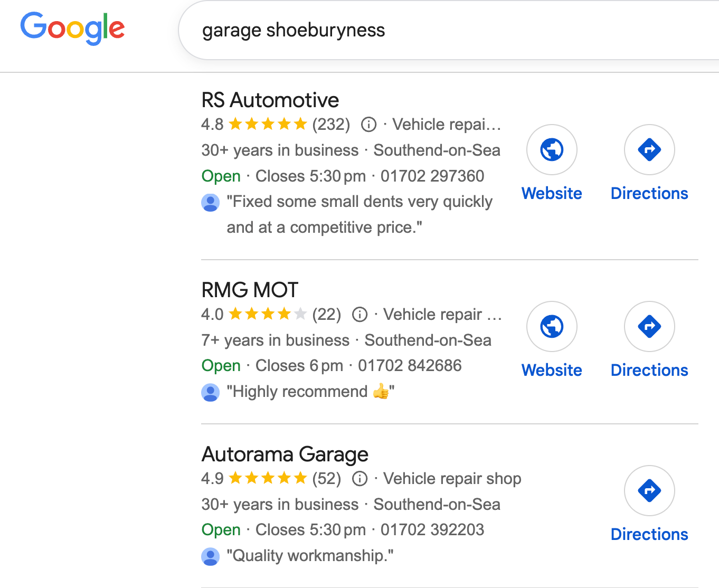Open the Autorama Garage listing title
The image size is (719, 588).
click(285, 454)
